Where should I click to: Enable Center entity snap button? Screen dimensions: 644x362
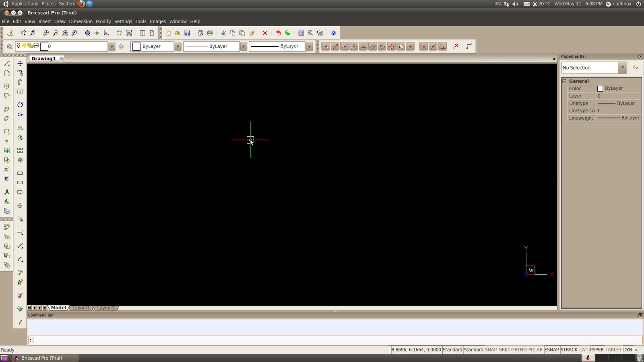click(x=354, y=47)
